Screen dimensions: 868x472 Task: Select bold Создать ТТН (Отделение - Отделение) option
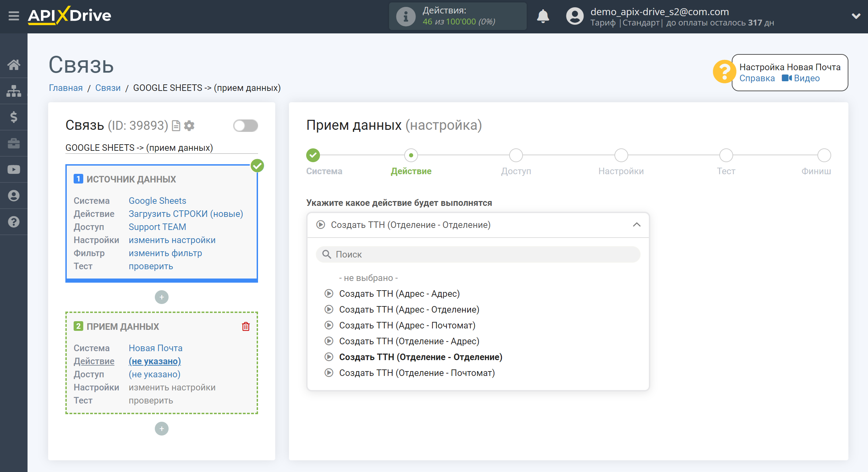pos(421,357)
